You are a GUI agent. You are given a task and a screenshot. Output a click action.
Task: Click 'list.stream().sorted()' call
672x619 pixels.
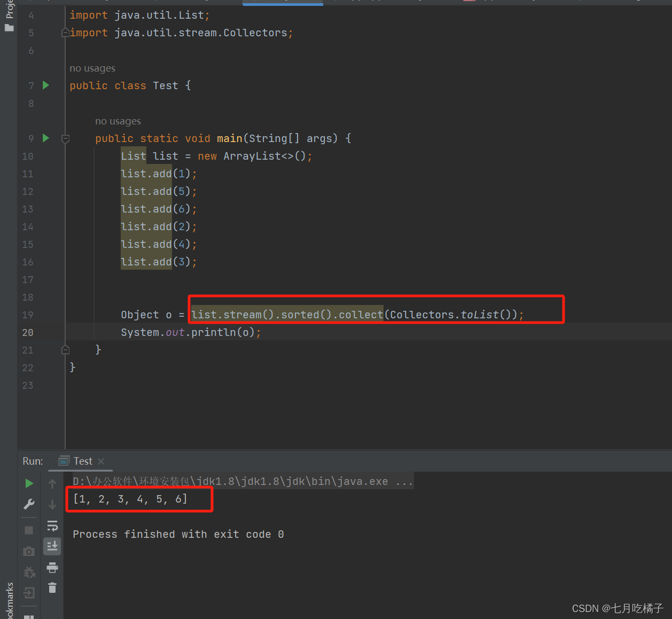tap(262, 315)
